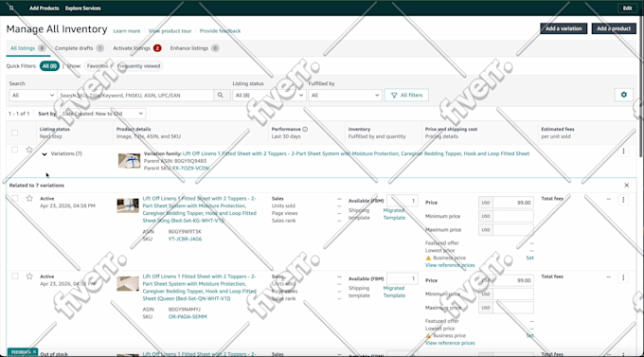The height and width of the screenshot is (357, 644).
Task: Click View reference prices in Queen row
Action: coord(450,343)
